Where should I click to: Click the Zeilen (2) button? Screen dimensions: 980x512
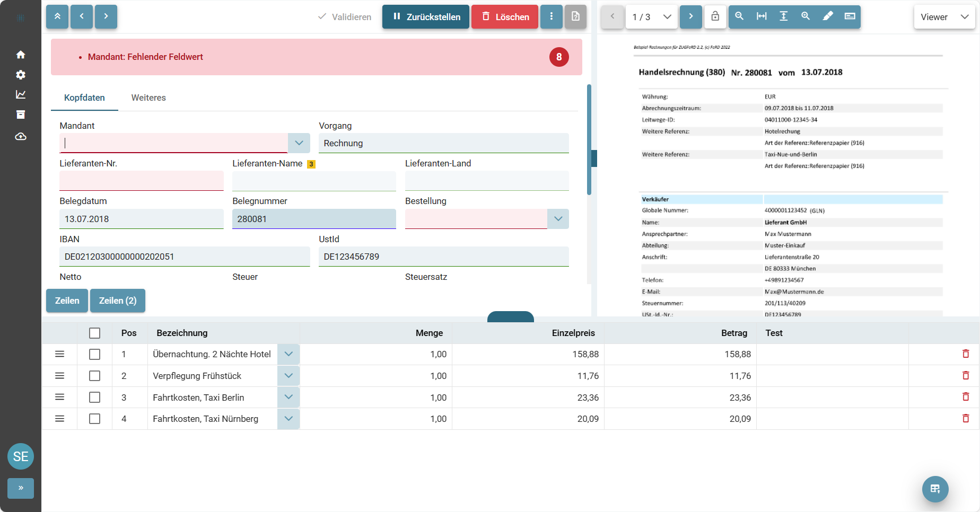tap(118, 301)
